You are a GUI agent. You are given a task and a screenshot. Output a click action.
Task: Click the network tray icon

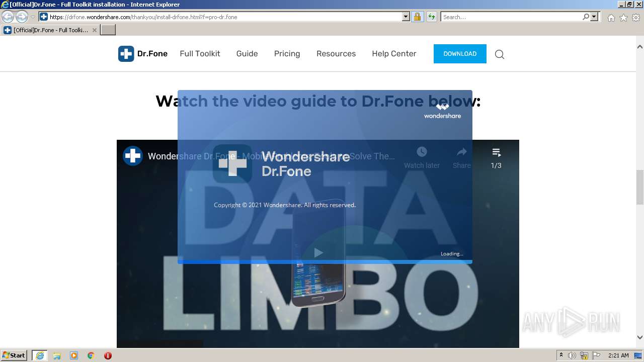point(584,355)
